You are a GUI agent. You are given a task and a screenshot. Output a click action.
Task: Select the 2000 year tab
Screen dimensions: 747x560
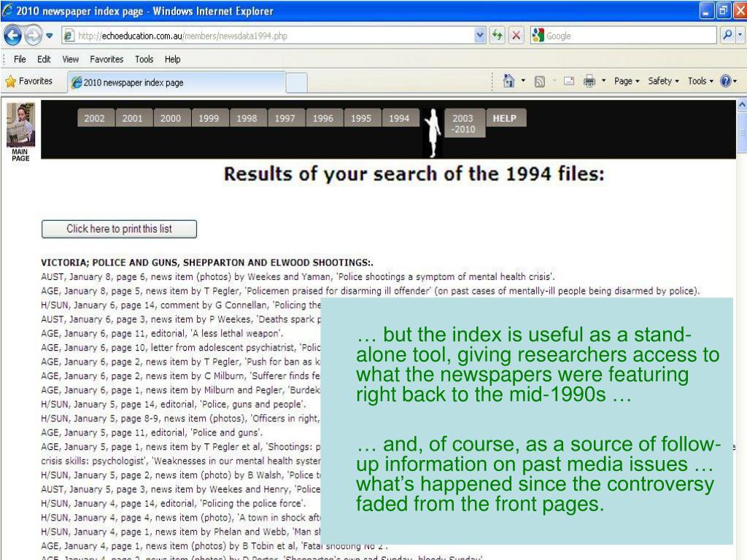tap(172, 118)
